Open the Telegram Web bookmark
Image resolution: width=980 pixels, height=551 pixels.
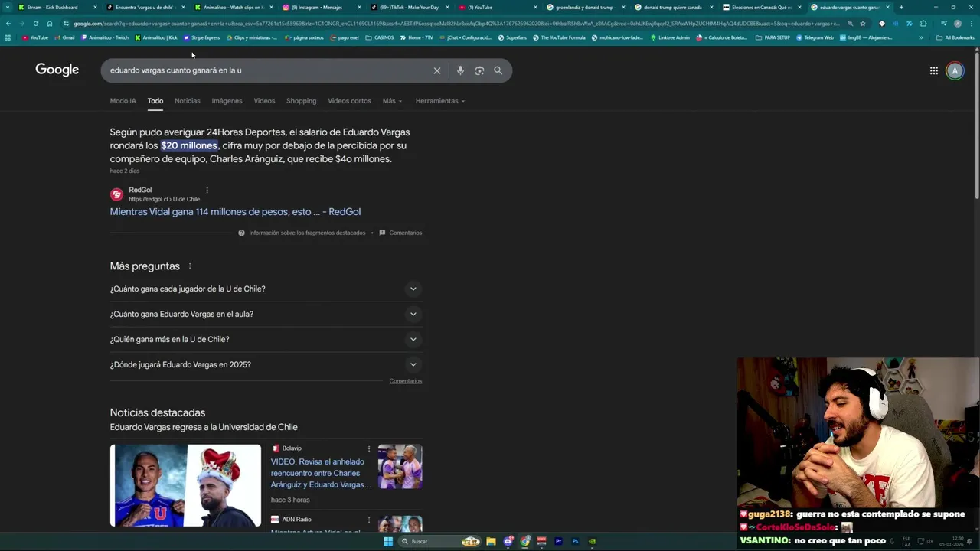(x=815, y=37)
